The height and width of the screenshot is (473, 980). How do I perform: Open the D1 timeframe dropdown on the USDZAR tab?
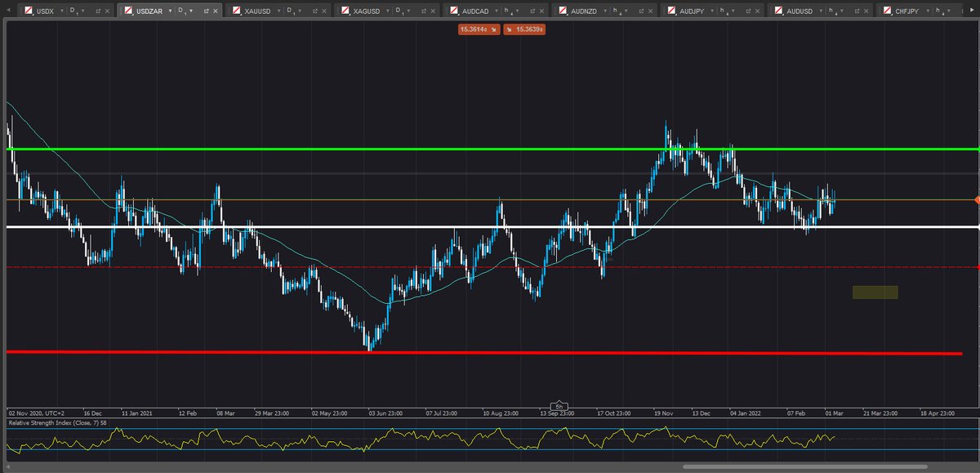pyautogui.click(x=192, y=11)
